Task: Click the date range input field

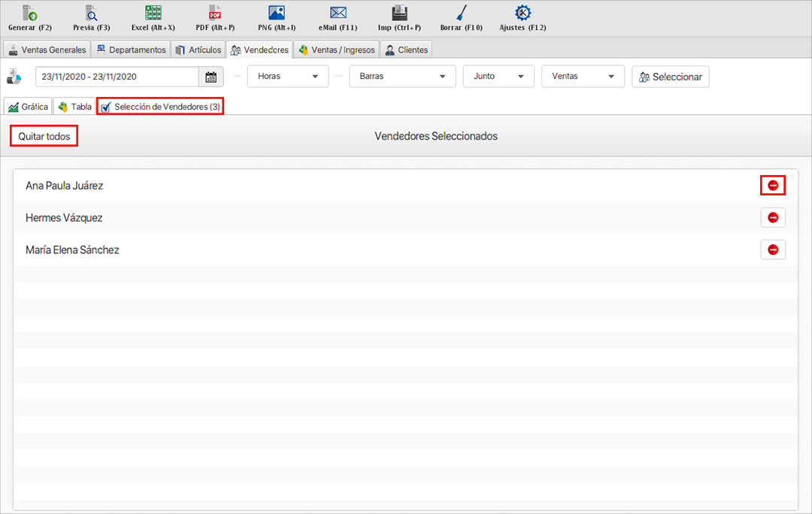Action: 117,77
